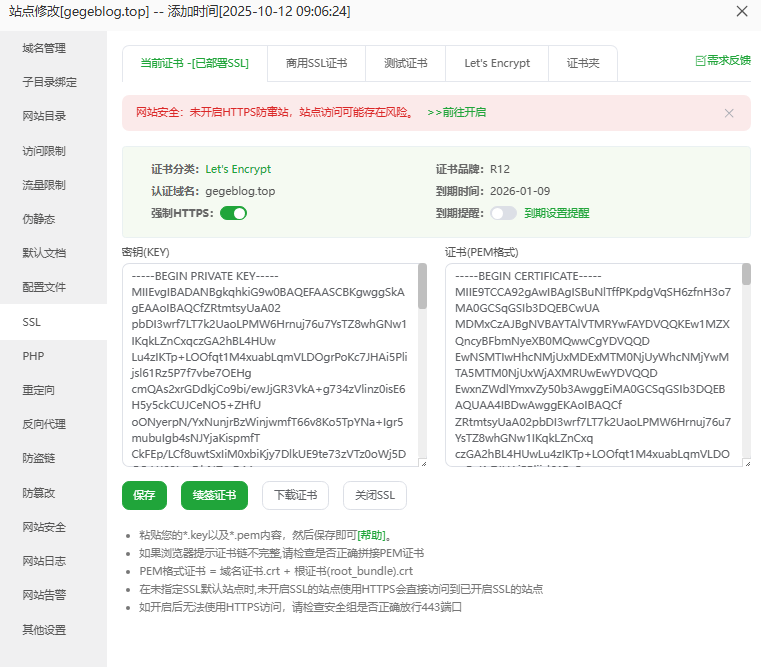Viewport: 761px width, 667px height.
Task: Click the gegeblog.top 认证域名 value
Action: (240, 191)
